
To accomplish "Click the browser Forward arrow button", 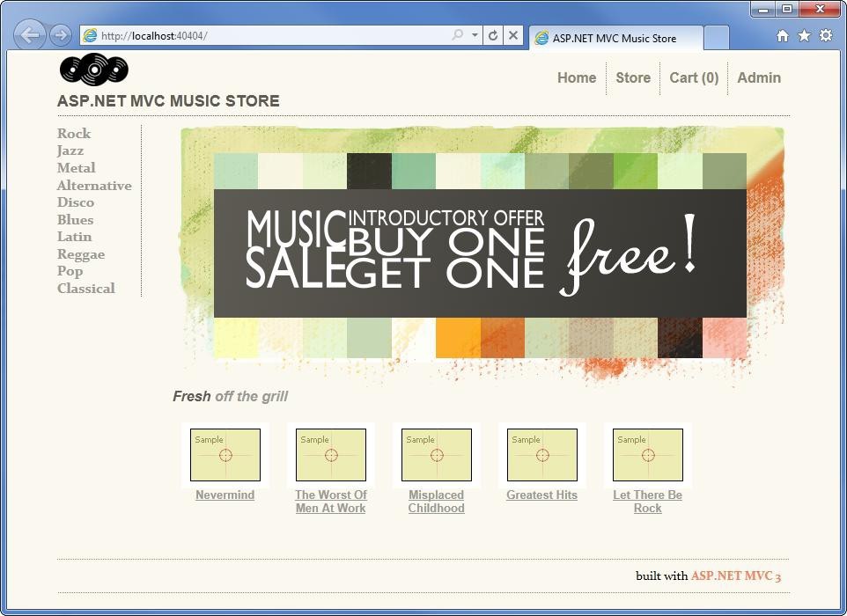I will click(x=60, y=35).
